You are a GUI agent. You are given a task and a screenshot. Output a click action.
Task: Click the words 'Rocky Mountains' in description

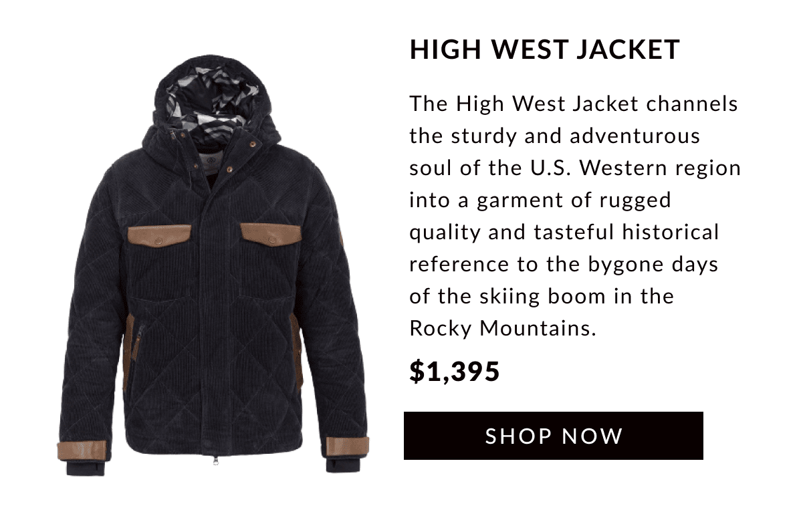tap(501, 328)
